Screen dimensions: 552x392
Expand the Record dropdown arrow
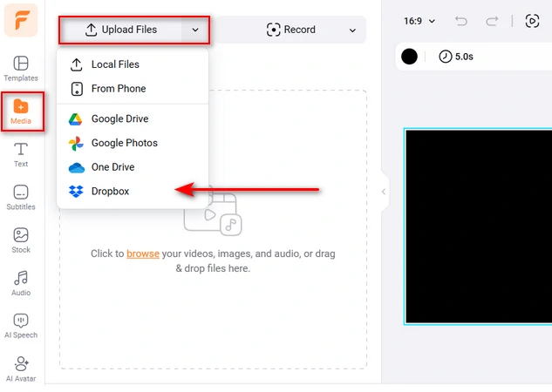point(352,30)
